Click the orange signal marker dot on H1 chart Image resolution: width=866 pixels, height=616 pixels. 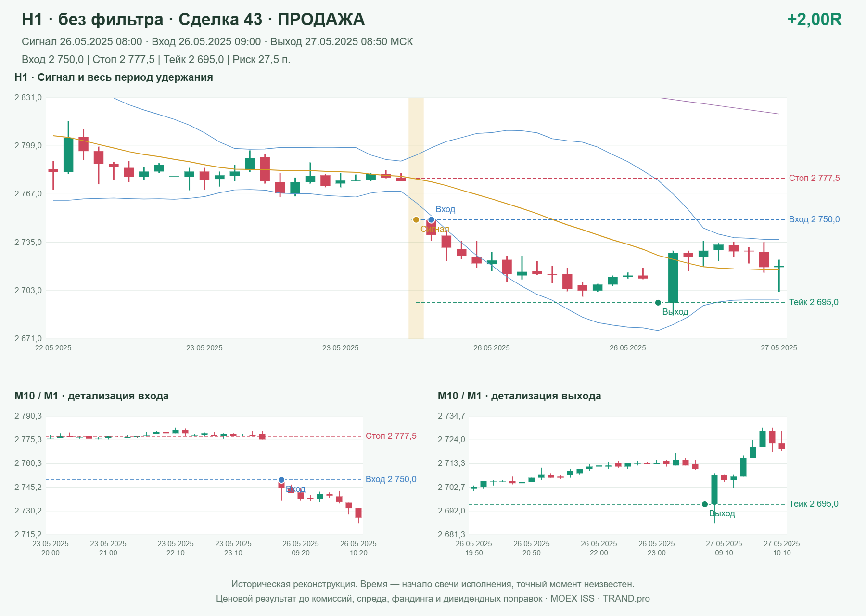coord(416,220)
